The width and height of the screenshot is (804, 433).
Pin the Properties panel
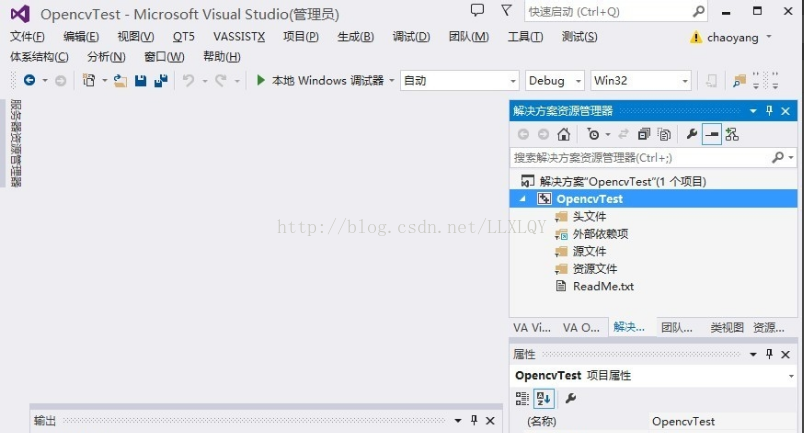[x=769, y=353]
